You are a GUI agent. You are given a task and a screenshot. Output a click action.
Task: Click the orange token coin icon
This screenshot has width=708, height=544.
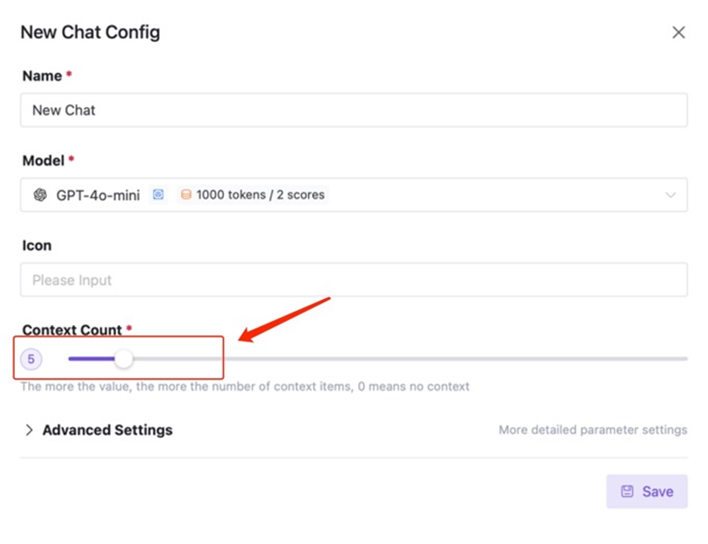click(186, 195)
